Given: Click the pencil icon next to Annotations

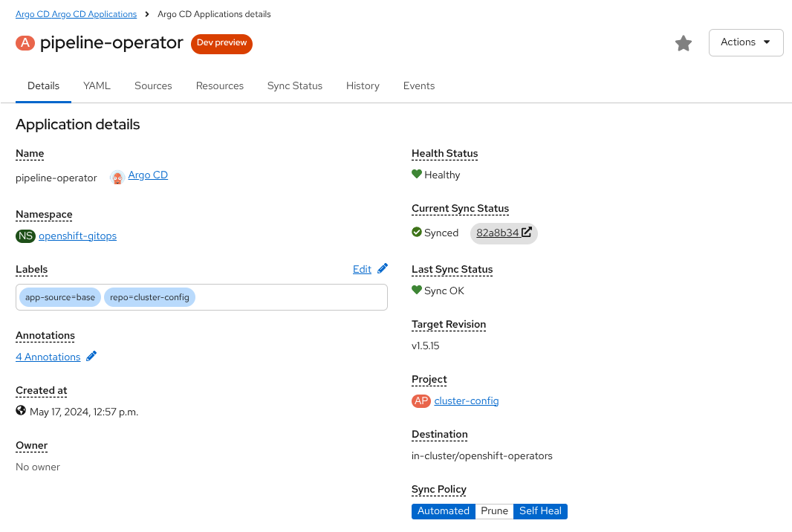Looking at the screenshot, I should [x=91, y=357].
